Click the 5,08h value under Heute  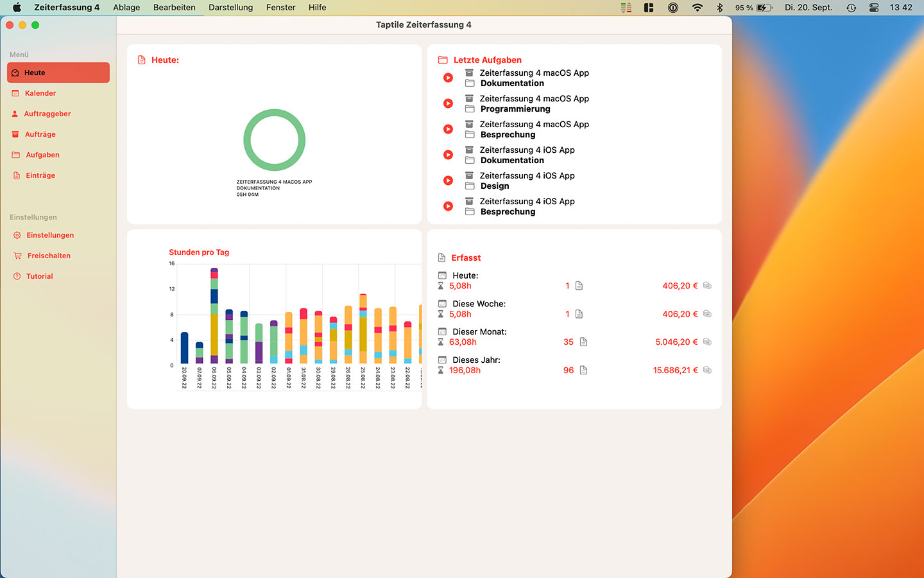460,286
